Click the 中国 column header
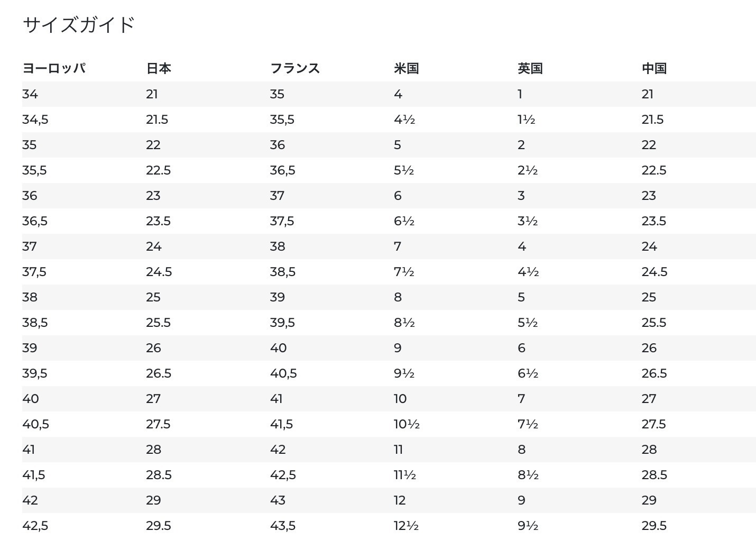The width and height of the screenshot is (756, 549). pos(654,68)
